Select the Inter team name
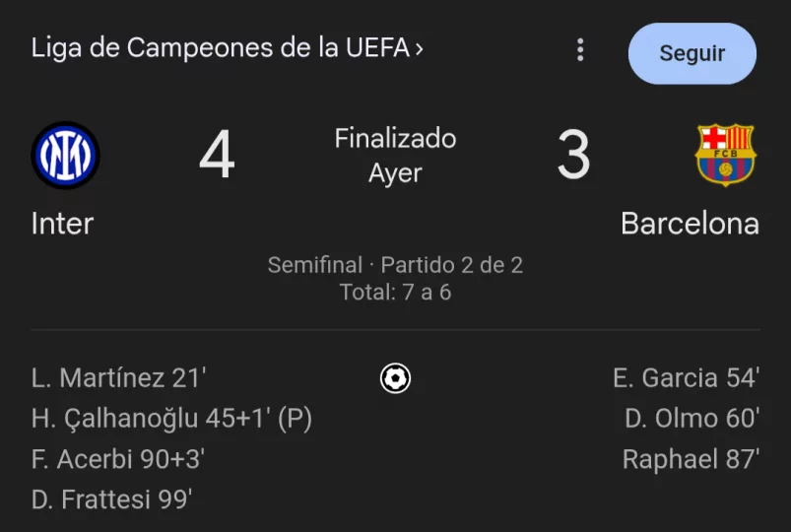 point(63,224)
